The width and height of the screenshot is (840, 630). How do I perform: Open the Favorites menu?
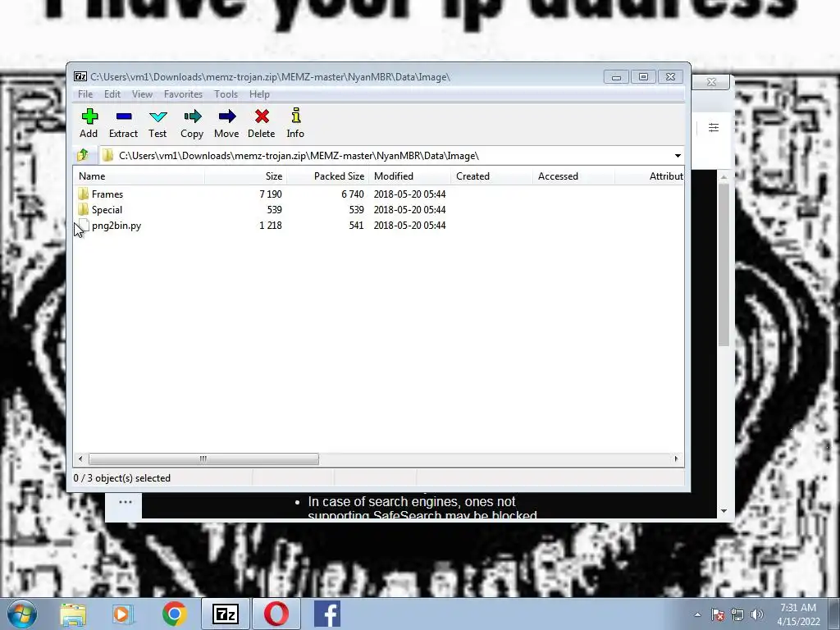click(183, 94)
